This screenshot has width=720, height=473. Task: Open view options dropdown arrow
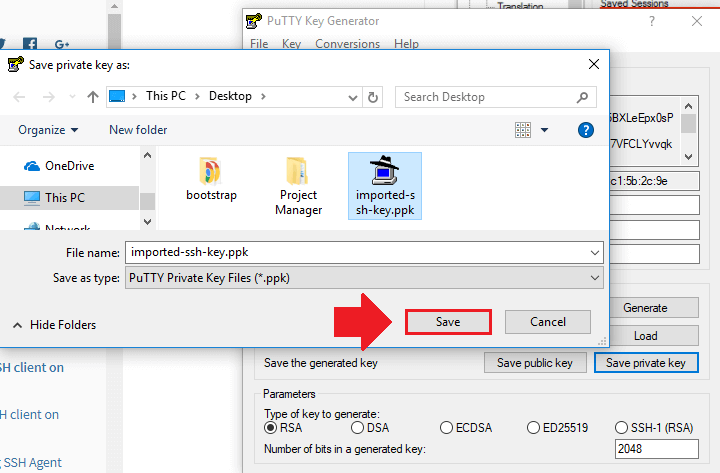click(545, 130)
